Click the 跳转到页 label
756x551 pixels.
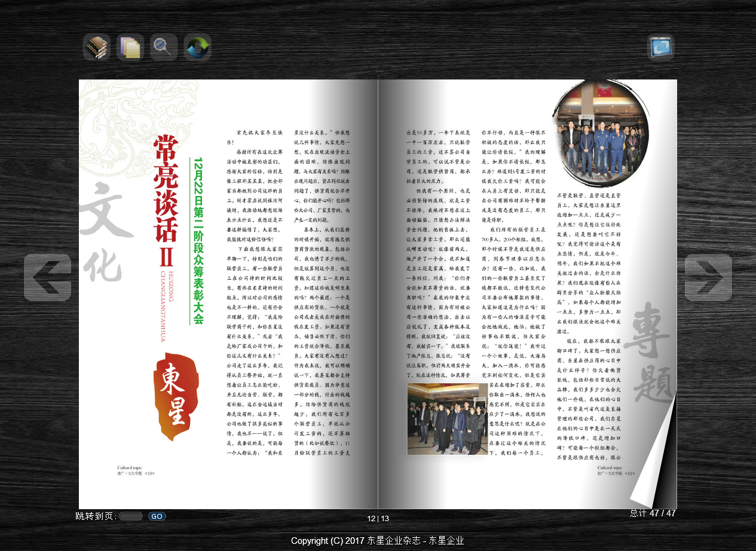96,516
